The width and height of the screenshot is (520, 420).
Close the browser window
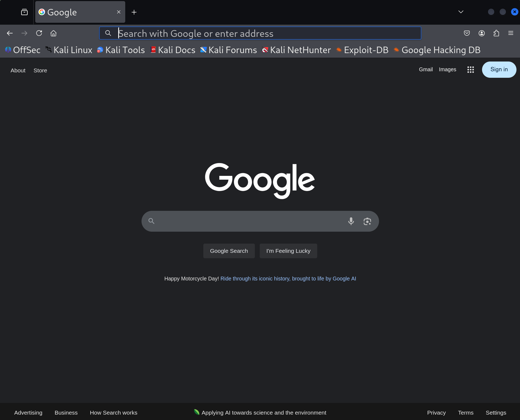click(x=515, y=12)
